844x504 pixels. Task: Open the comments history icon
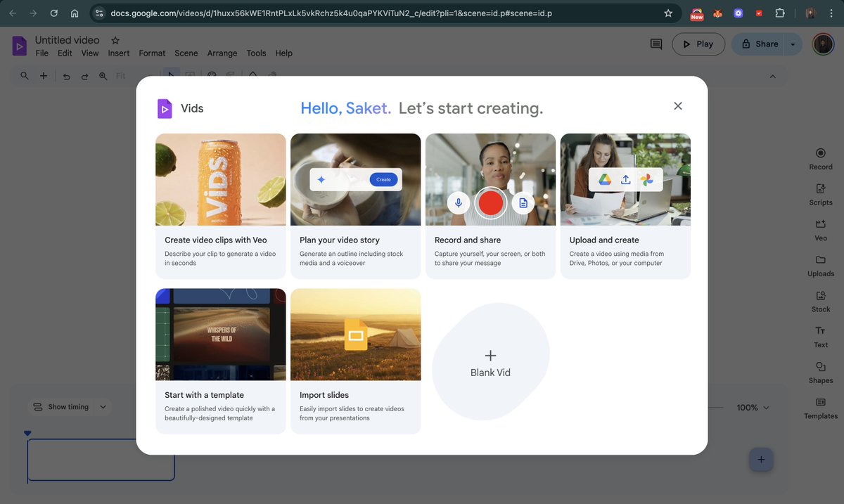point(656,44)
